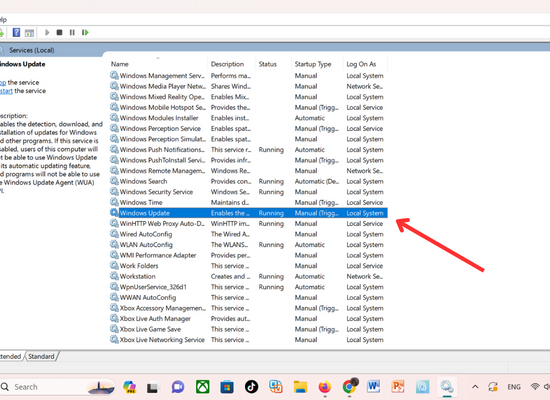Open Microsoft Word from the taskbar

click(374, 387)
